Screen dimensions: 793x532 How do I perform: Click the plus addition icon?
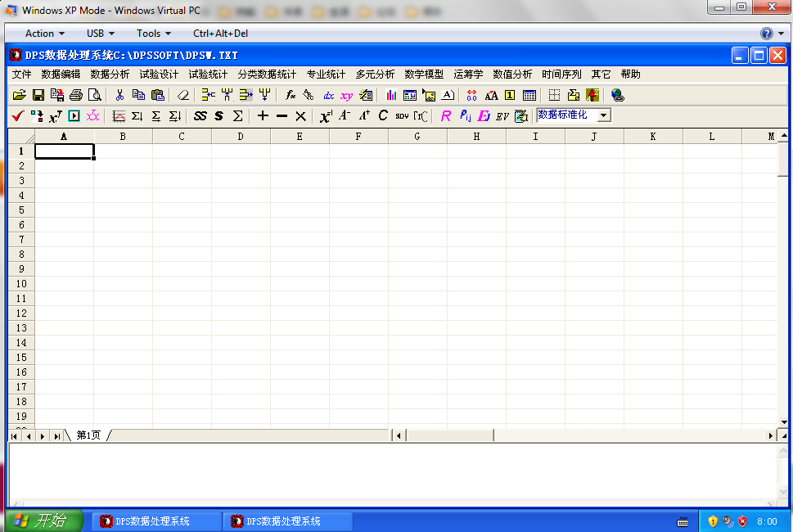click(x=263, y=115)
